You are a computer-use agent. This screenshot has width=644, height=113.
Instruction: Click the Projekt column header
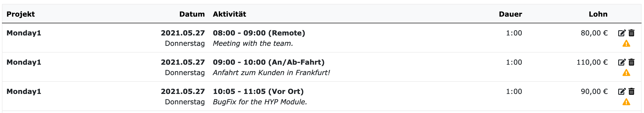20,14
